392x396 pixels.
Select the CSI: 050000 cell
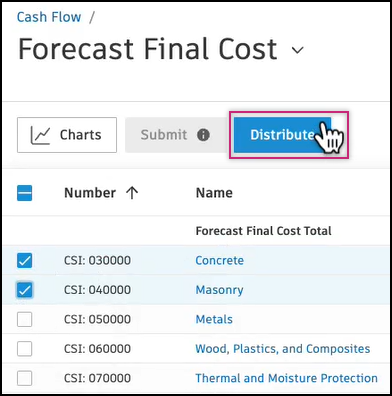click(97, 319)
